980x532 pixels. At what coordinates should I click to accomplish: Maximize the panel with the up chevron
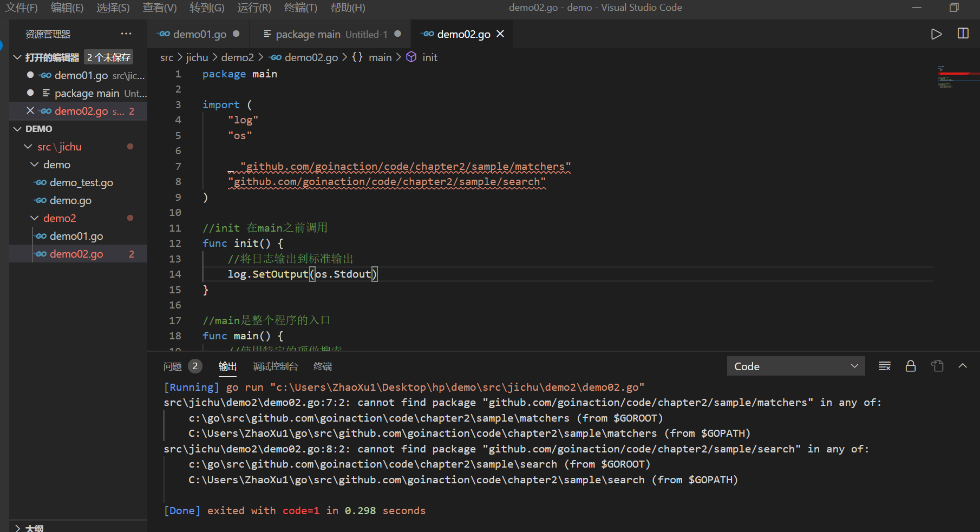point(963,366)
